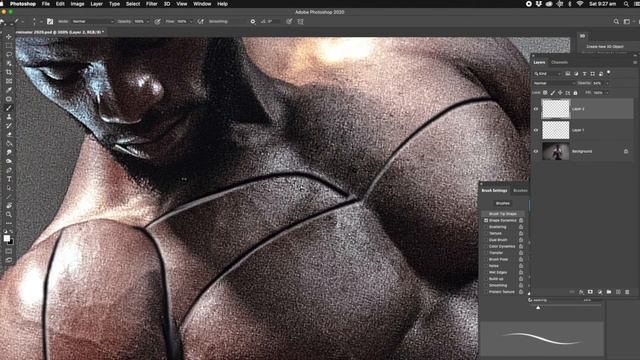Hide the Background layer eye icon
Screen dimensions: 640x360
[x=536, y=151]
